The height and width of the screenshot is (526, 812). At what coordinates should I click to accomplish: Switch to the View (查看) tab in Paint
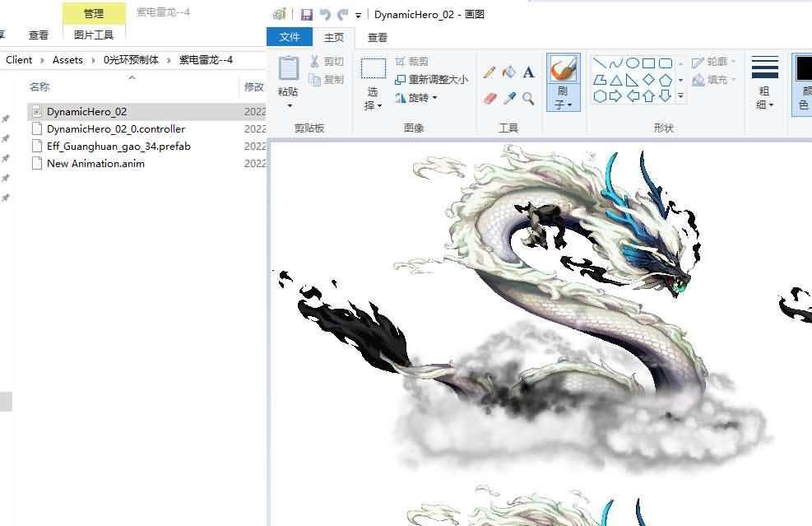click(x=378, y=37)
